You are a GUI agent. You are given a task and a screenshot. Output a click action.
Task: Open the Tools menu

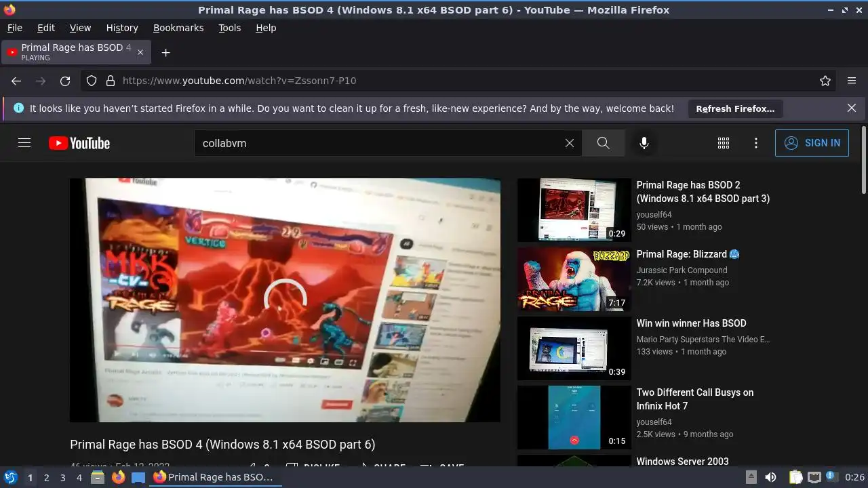[230, 28]
